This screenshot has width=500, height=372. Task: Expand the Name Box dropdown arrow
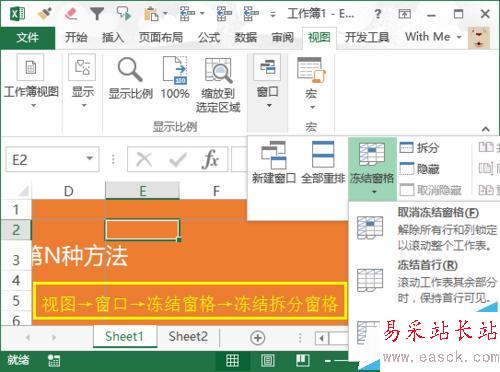pos(89,159)
